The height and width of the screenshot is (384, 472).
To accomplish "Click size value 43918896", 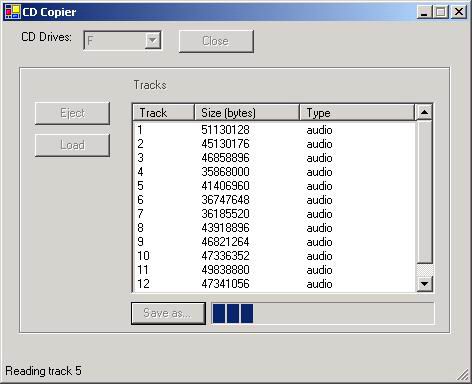I will (x=225, y=228).
